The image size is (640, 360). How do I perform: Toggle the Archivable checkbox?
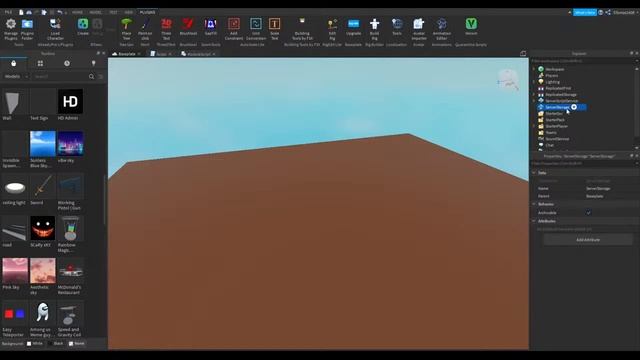click(588, 213)
